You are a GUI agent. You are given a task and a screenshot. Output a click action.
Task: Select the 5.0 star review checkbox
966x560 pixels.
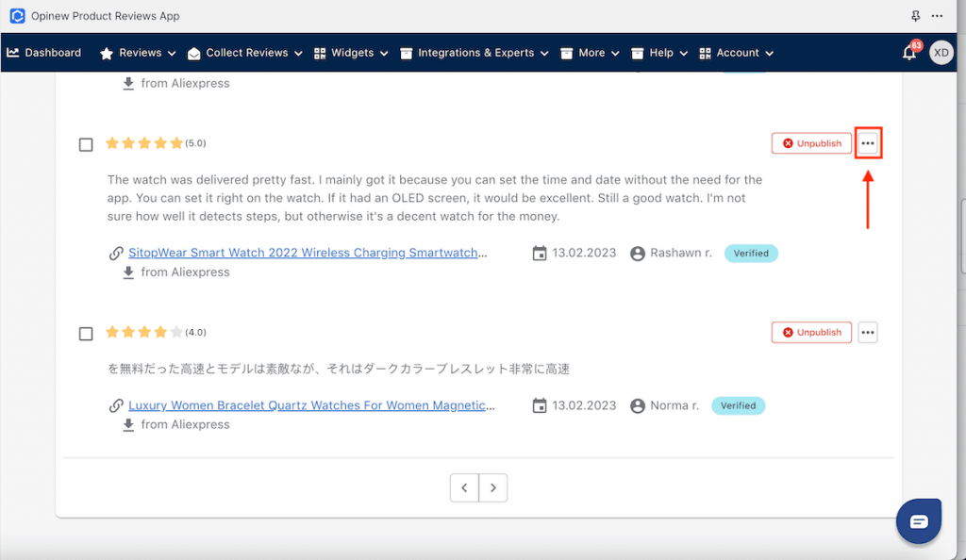86,144
